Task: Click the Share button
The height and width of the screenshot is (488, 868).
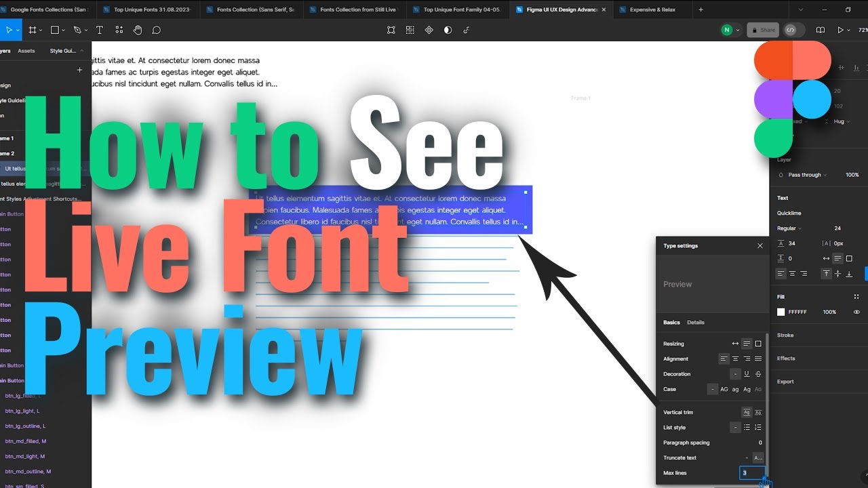Action: tap(762, 30)
